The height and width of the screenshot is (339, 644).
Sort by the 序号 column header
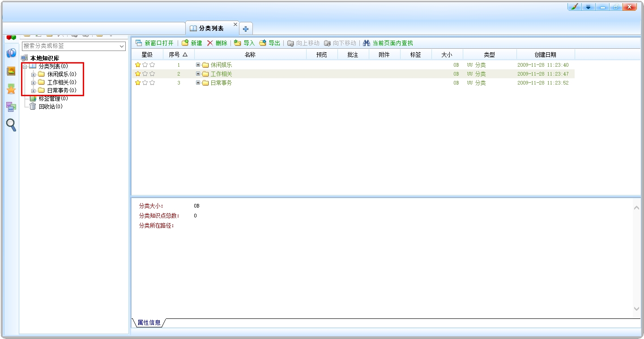[x=179, y=55]
